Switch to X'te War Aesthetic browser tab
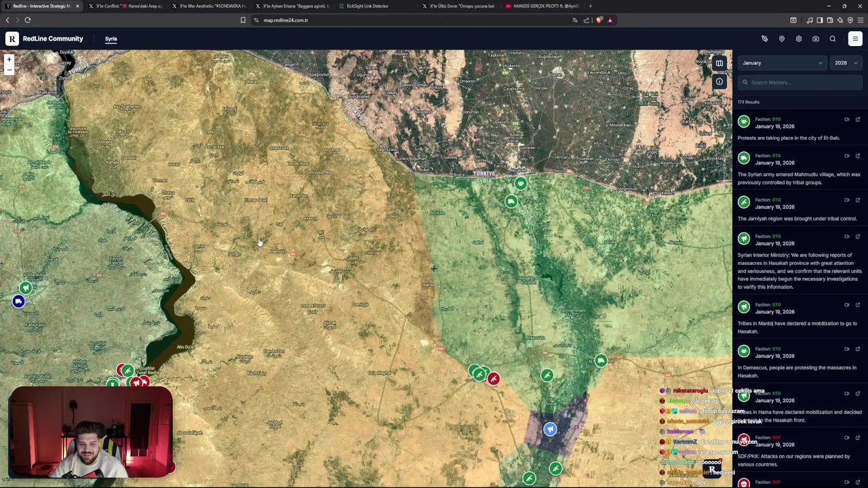This screenshot has width=868, height=488. coord(208,6)
